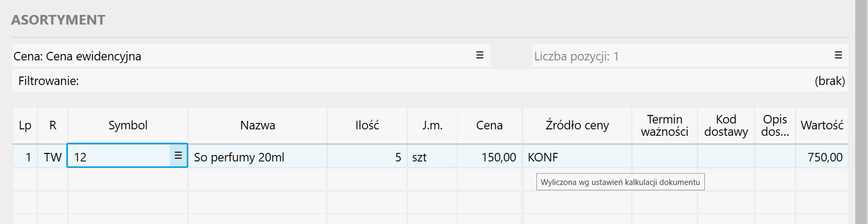
Task: Open the Liczba pozycji hamburger menu
Action: click(x=838, y=56)
